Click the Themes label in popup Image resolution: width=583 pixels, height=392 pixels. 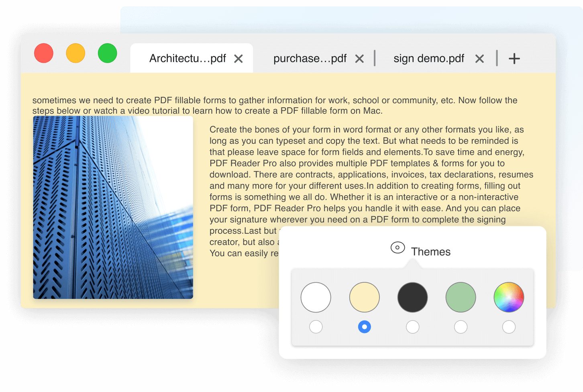[x=430, y=252]
